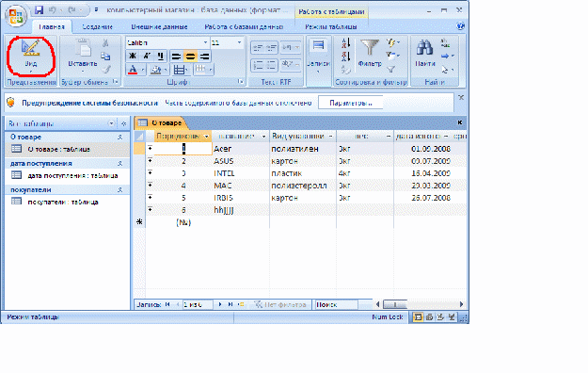Viewport: 588px width, 373px height.
Task: Toggle underline (Ч) formatting
Action: click(161, 57)
